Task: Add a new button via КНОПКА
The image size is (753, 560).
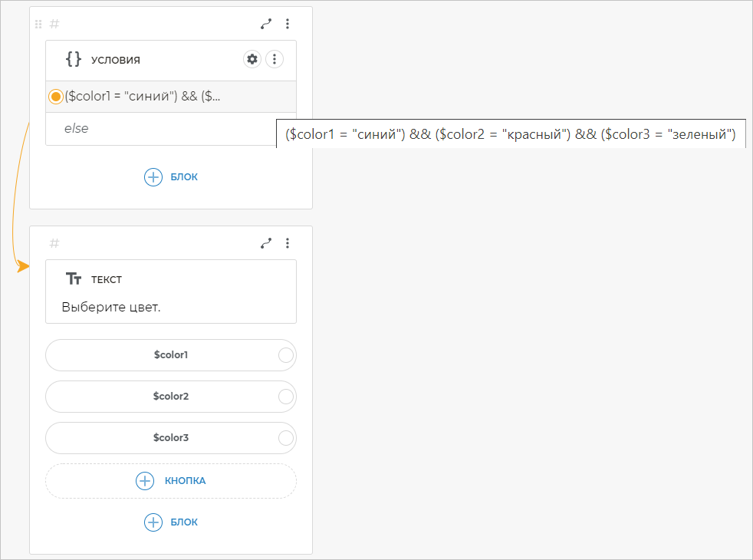Action: tap(171, 481)
